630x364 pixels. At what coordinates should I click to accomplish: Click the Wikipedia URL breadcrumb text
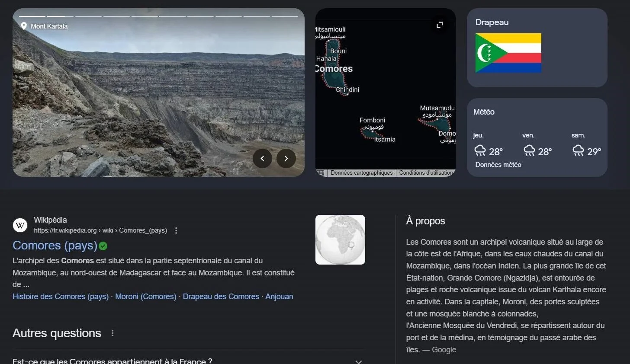(x=100, y=230)
